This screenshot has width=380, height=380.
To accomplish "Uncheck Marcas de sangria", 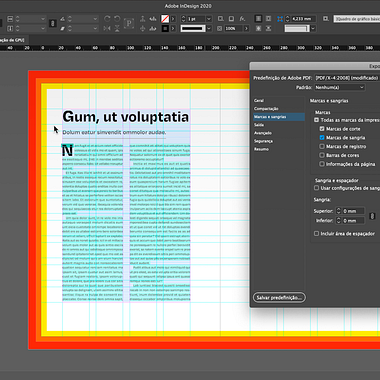I will [x=322, y=137].
